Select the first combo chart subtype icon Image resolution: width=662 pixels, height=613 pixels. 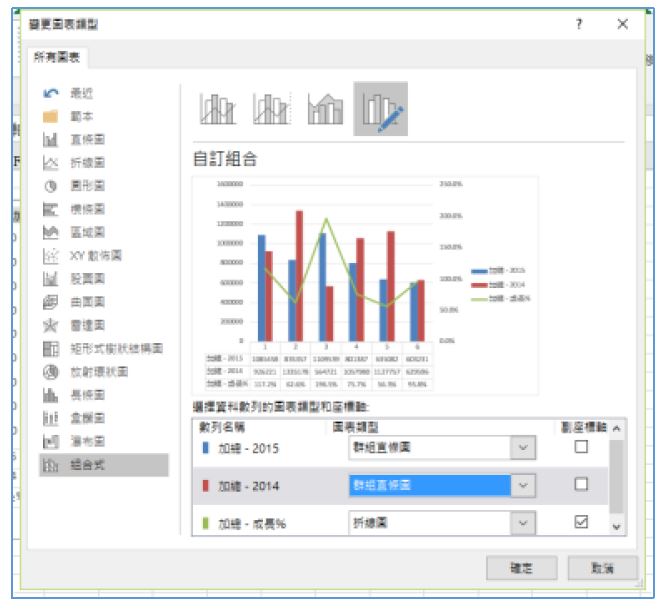pyautogui.click(x=218, y=109)
